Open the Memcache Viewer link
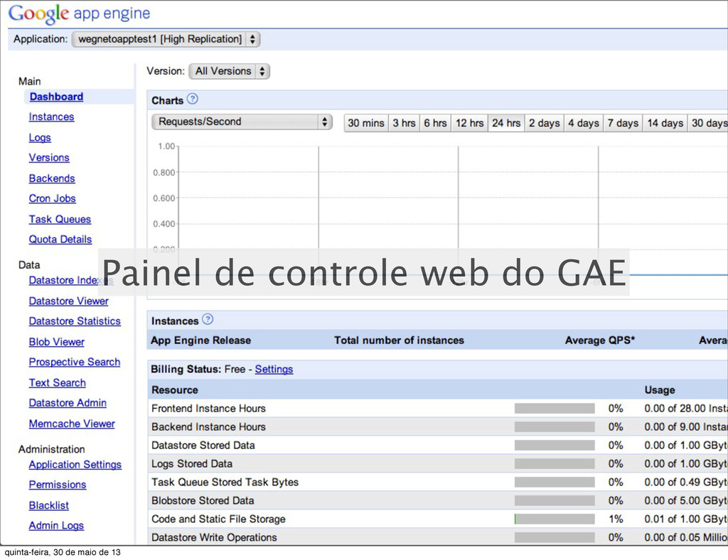 click(72, 424)
